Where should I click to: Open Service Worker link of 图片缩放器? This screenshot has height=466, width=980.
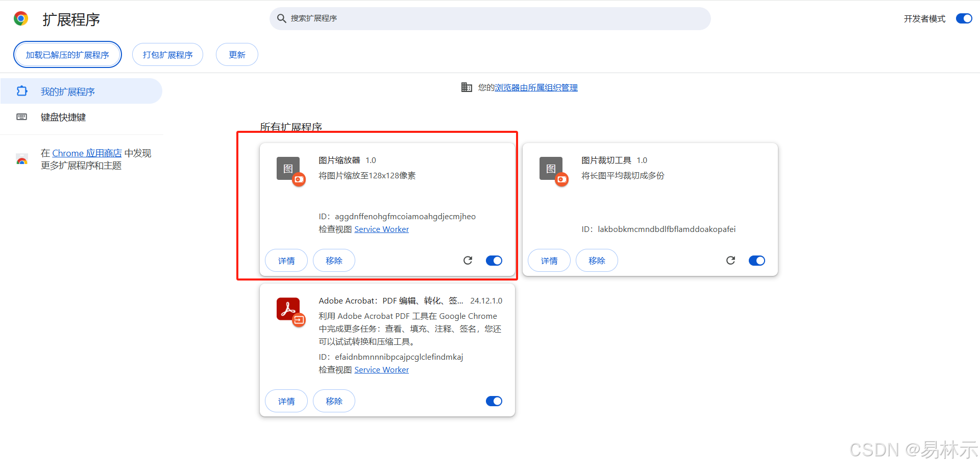coord(382,229)
